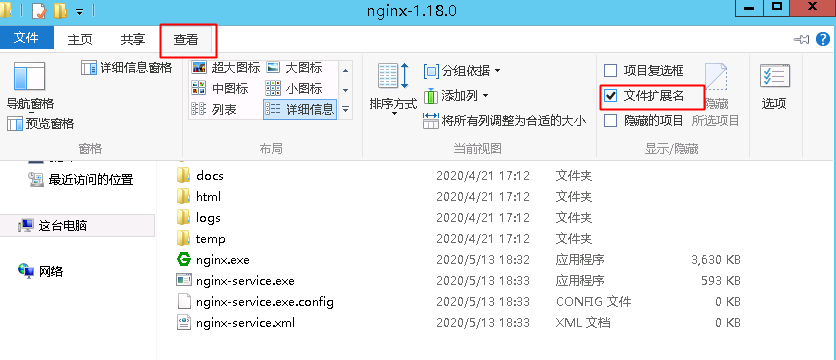Click the pin ribbon icon
Screen dimensions: 836x360
801,39
